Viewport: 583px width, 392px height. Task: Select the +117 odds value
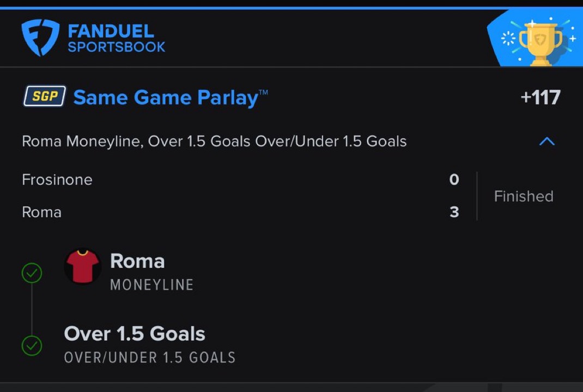point(540,97)
